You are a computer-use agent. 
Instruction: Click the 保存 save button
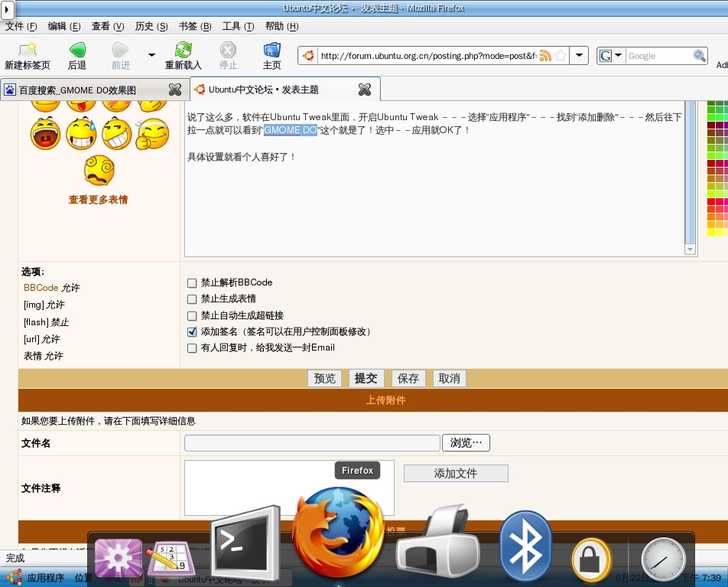coord(408,378)
